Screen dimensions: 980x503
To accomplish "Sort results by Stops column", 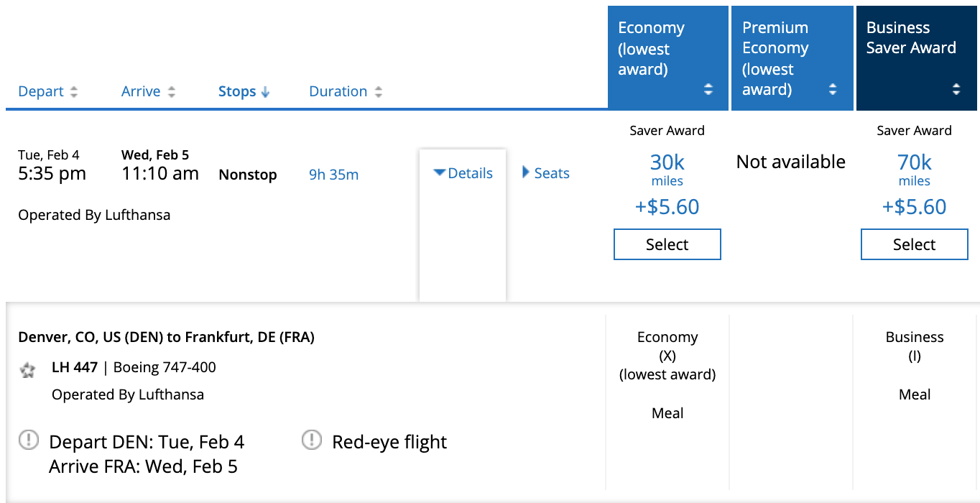I will [x=237, y=91].
